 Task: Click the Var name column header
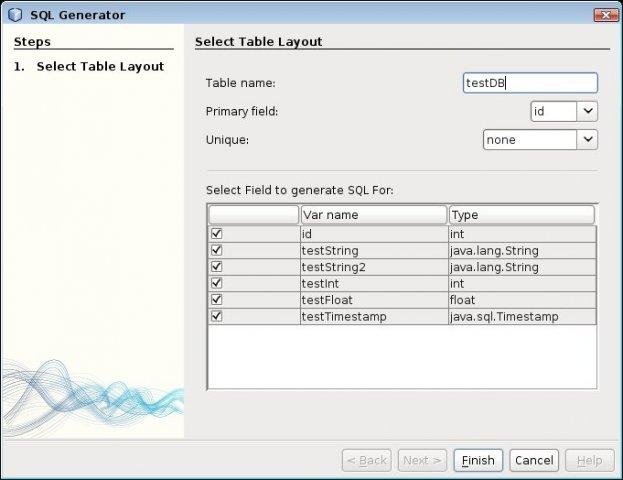(372, 215)
